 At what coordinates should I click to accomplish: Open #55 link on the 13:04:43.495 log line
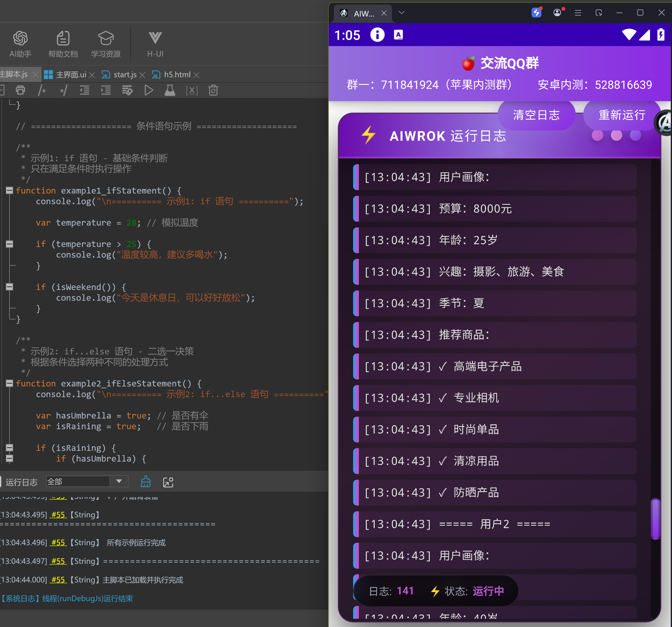point(58,514)
